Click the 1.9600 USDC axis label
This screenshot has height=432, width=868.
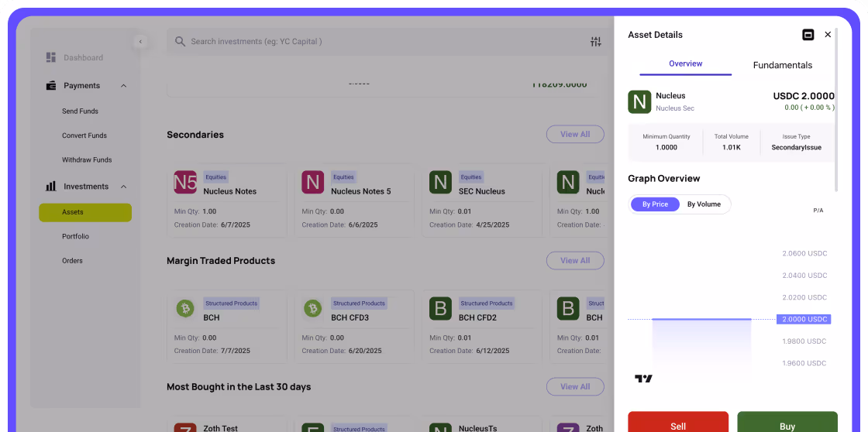(x=805, y=363)
